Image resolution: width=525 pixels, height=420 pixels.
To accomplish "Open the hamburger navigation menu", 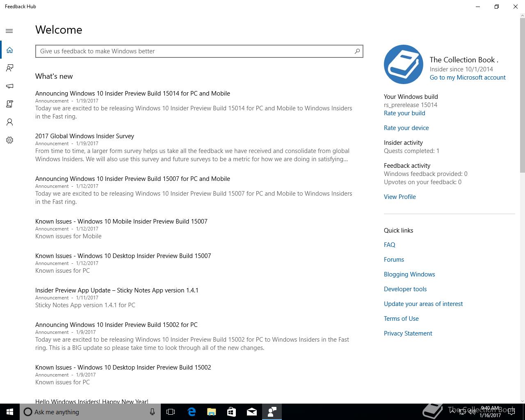I will [9, 31].
